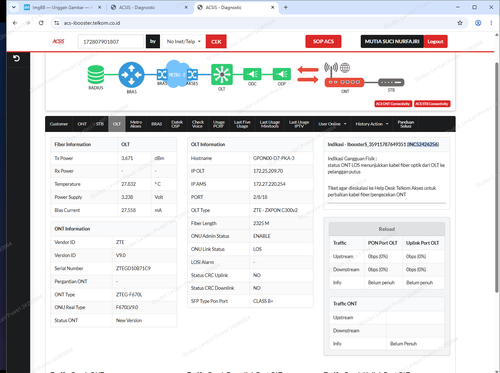Click the gray STB device icon
Viewport: 500px width, 373px height.
(391, 82)
